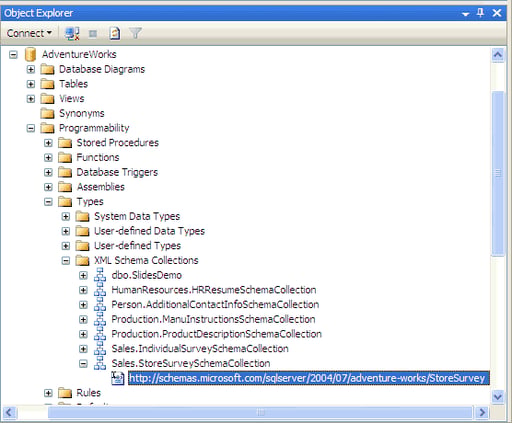This screenshot has height=423, width=512.
Task: Expand the Database Diagrams folder
Action: pyautogui.click(x=31, y=69)
